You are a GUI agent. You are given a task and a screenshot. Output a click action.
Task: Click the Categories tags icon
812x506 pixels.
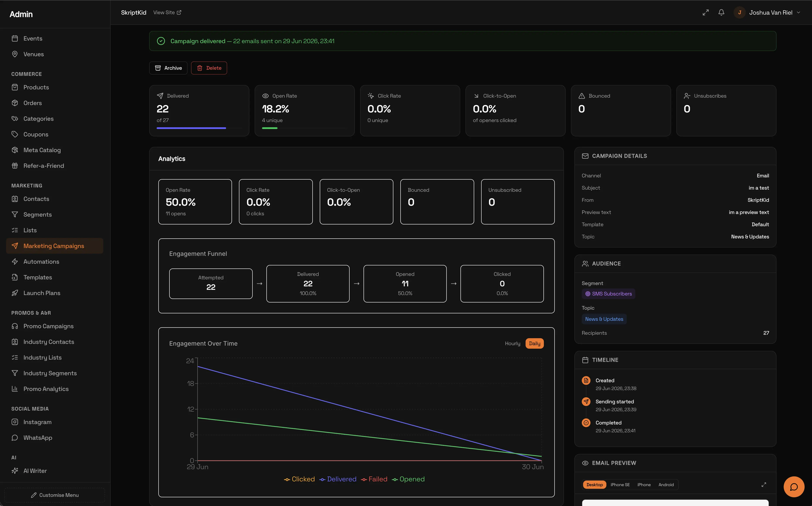(x=15, y=119)
